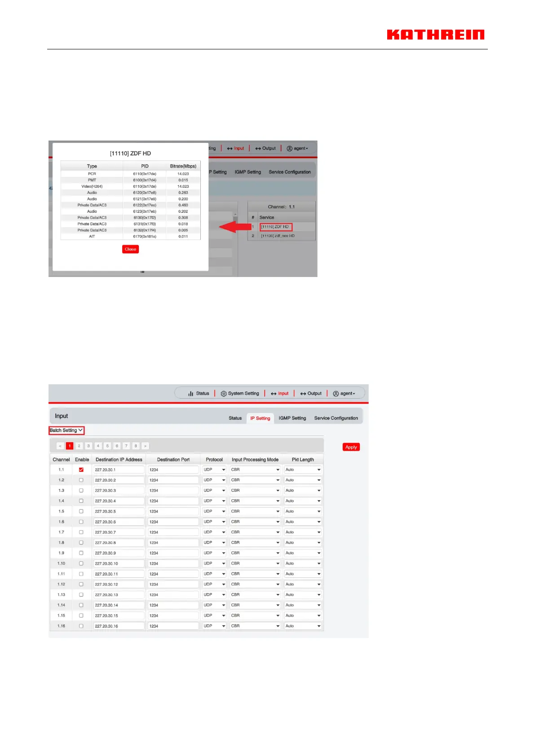Click the red Apply button
The width and height of the screenshot is (535, 756).
351,448
